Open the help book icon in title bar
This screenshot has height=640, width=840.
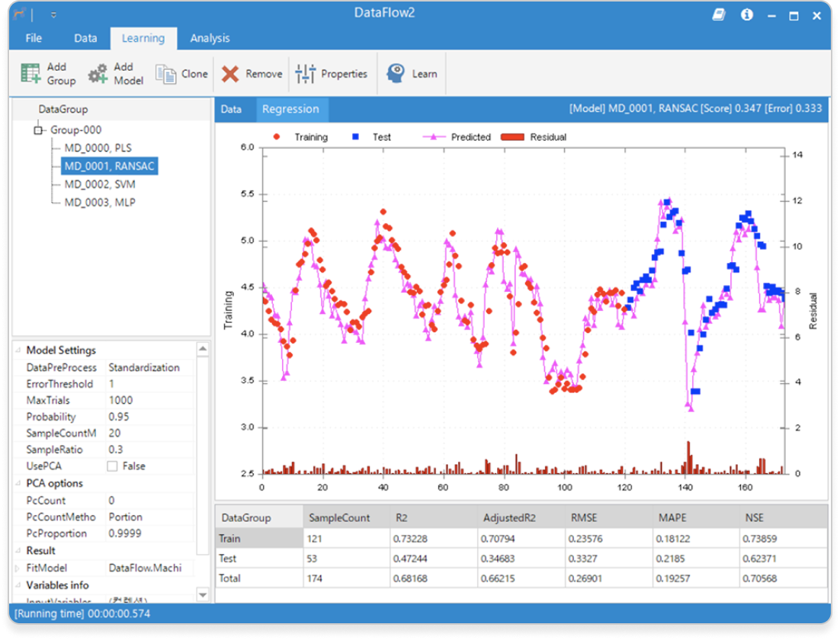tap(719, 15)
